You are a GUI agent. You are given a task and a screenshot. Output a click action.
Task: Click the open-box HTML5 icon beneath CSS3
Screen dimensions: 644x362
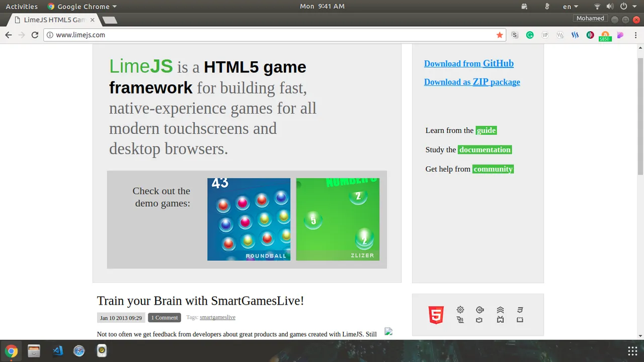(x=520, y=320)
